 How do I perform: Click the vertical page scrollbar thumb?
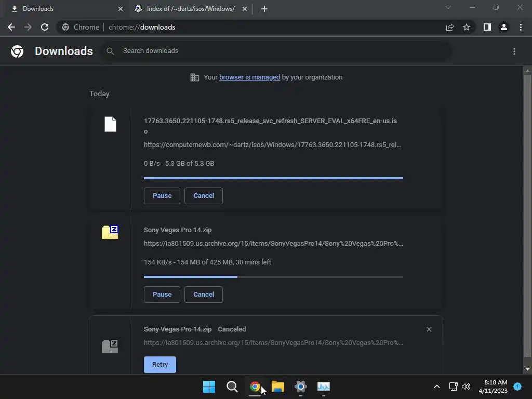click(527, 216)
